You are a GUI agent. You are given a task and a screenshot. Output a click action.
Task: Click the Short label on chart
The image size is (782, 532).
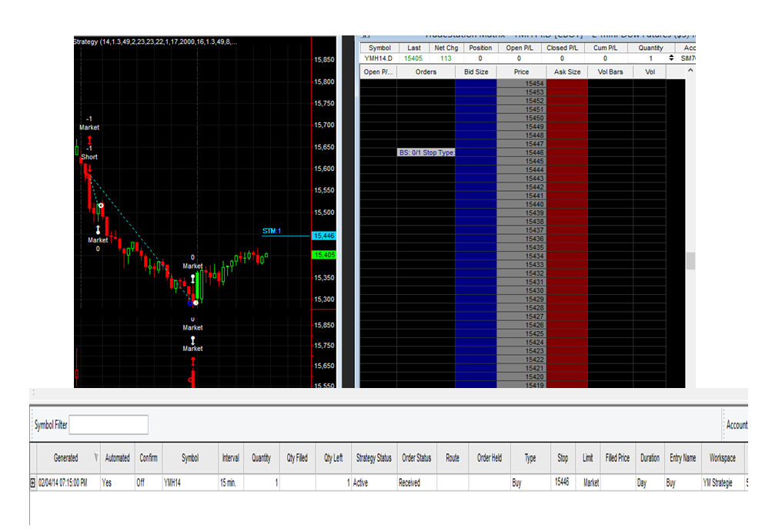coord(89,157)
